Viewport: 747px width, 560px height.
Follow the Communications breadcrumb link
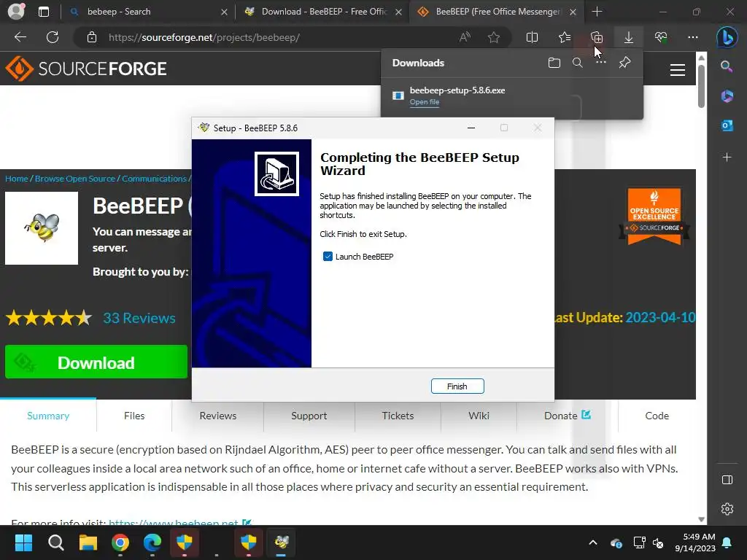pos(154,179)
